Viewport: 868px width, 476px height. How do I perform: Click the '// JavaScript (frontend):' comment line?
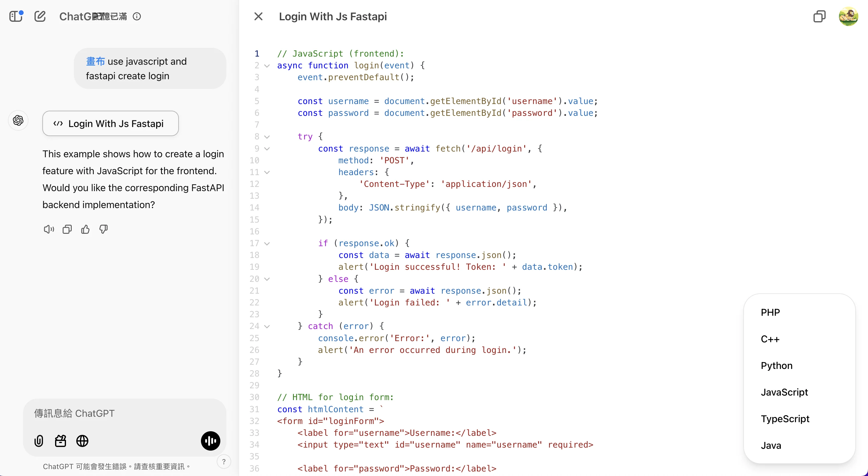coord(340,54)
